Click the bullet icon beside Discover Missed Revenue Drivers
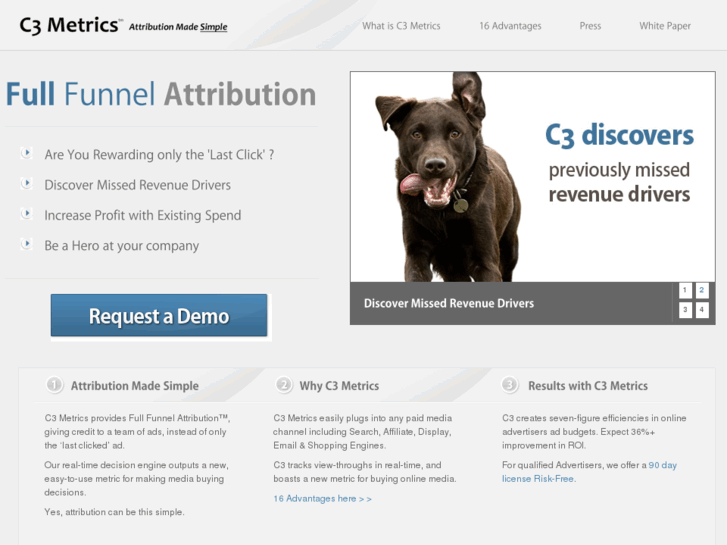The height and width of the screenshot is (545, 727). coord(27,183)
